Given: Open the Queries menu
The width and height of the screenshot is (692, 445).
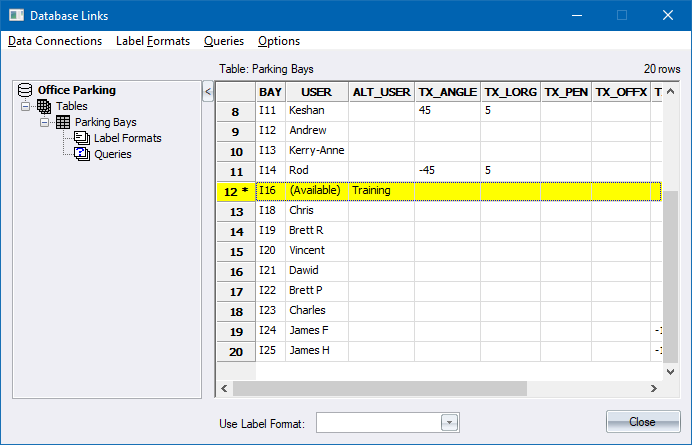Looking at the screenshot, I should tap(223, 41).
